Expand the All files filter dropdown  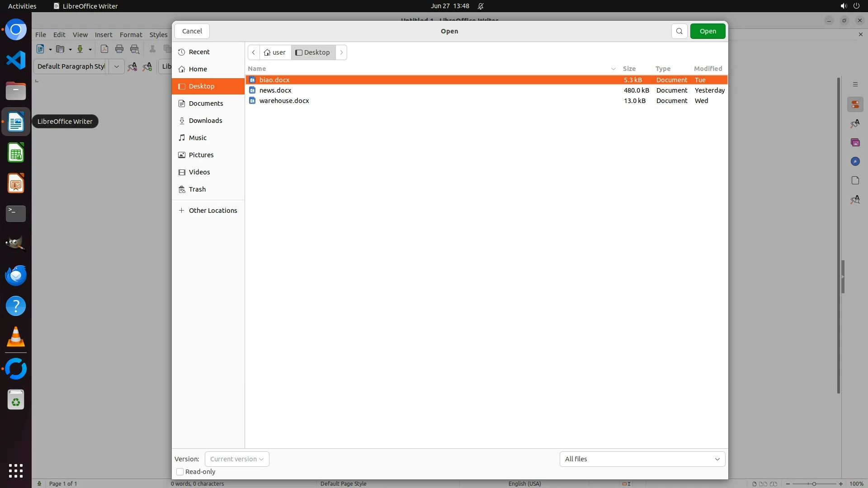tap(642, 459)
